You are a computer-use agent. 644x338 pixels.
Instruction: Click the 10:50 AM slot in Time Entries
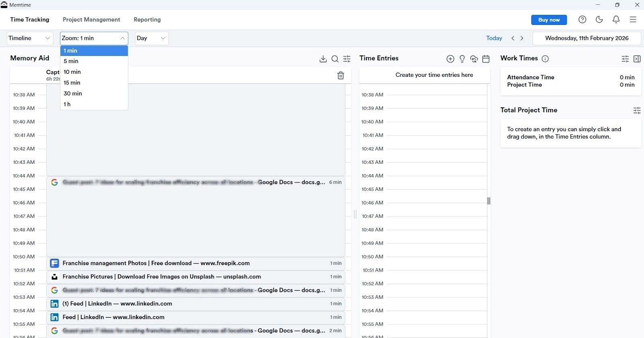click(x=437, y=263)
